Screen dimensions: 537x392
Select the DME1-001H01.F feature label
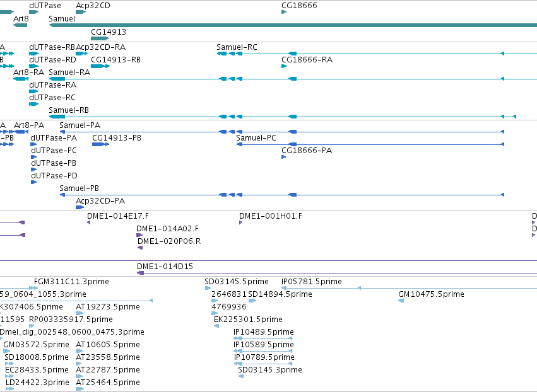(x=271, y=216)
